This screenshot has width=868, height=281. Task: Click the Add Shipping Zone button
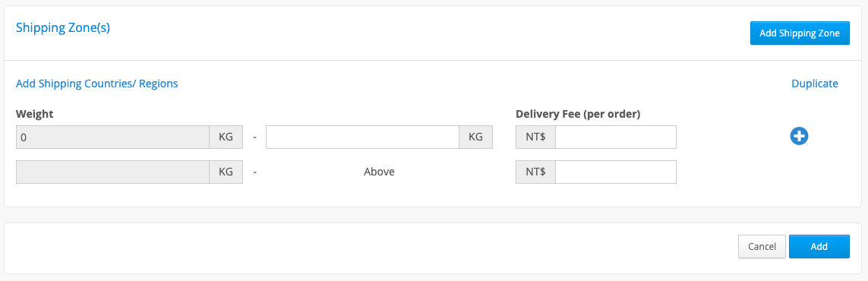(x=800, y=33)
